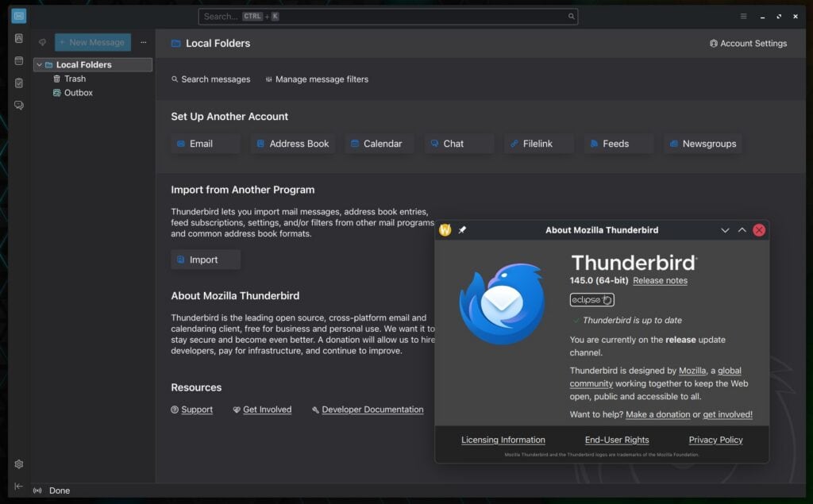Open the folder pane options menu
The height and width of the screenshot is (504, 813).
coord(142,42)
